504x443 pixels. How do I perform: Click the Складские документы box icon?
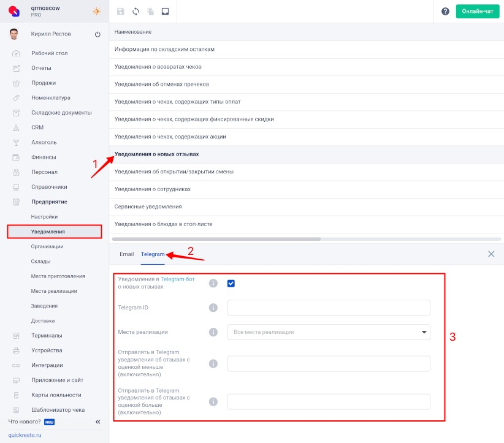pos(16,113)
